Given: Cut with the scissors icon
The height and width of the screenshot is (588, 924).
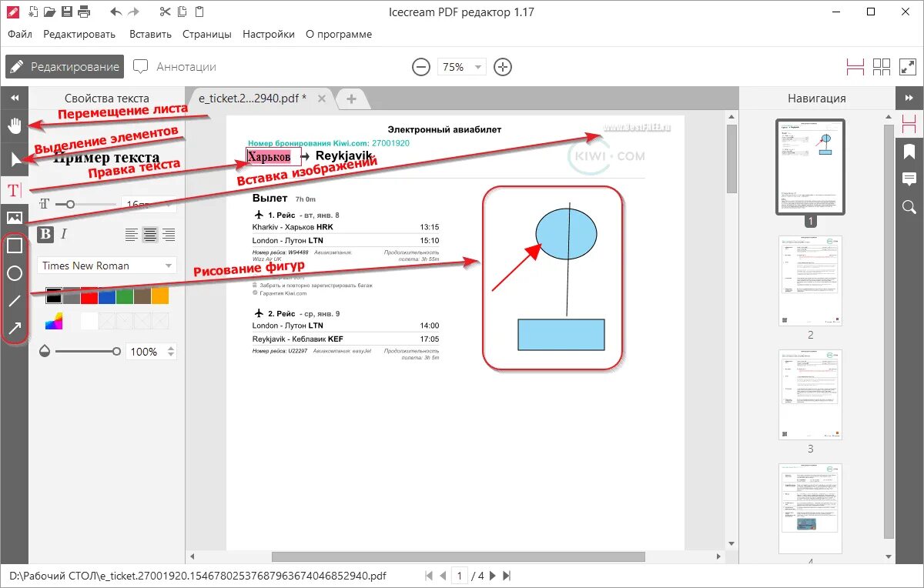Looking at the screenshot, I should pos(165,12).
